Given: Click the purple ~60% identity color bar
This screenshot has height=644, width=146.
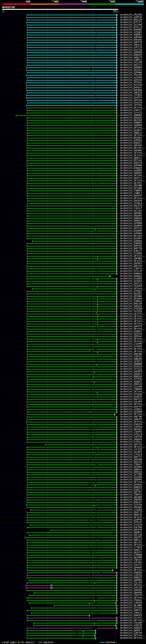Looking at the screenshot, I should pyautogui.click(x=73, y=4).
